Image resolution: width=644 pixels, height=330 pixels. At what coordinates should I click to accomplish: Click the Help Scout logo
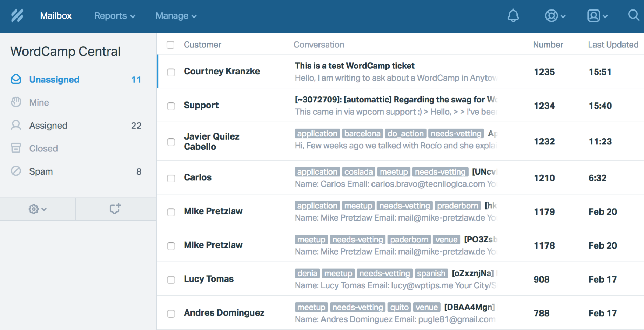click(17, 16)
